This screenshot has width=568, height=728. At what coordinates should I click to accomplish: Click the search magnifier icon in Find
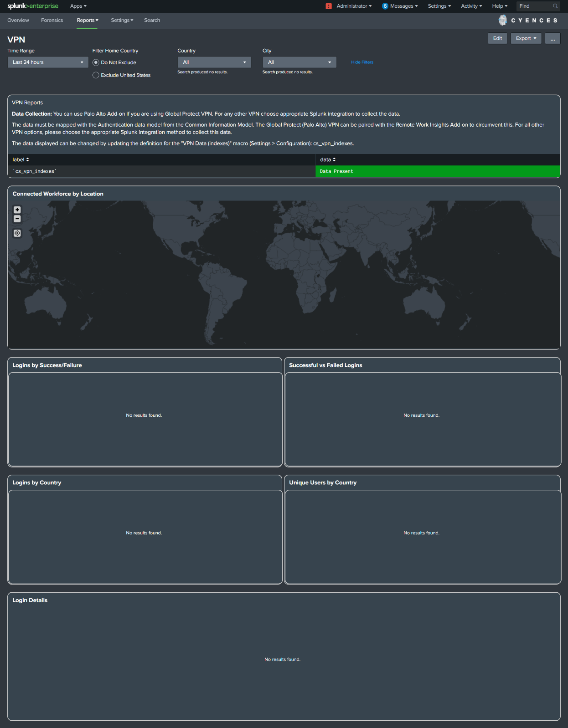click(x=555, y=6)
